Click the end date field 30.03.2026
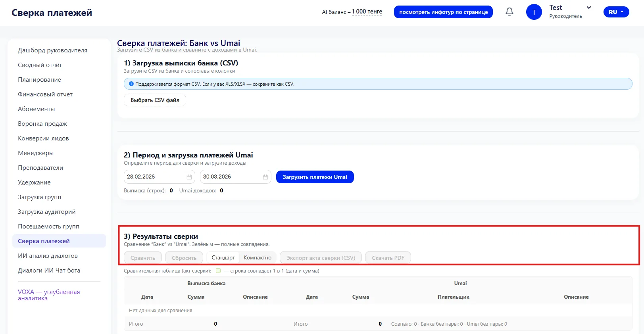 [x=235, y=177]
